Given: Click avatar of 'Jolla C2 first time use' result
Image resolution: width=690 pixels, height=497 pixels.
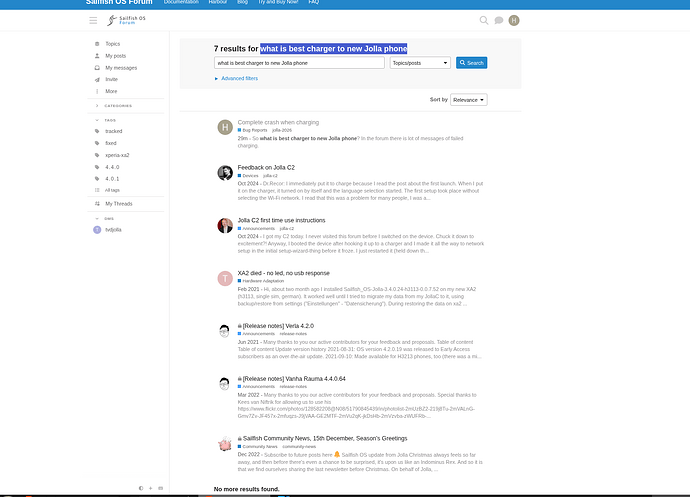Looking at the screenshot, I should [x=225, y=225].
